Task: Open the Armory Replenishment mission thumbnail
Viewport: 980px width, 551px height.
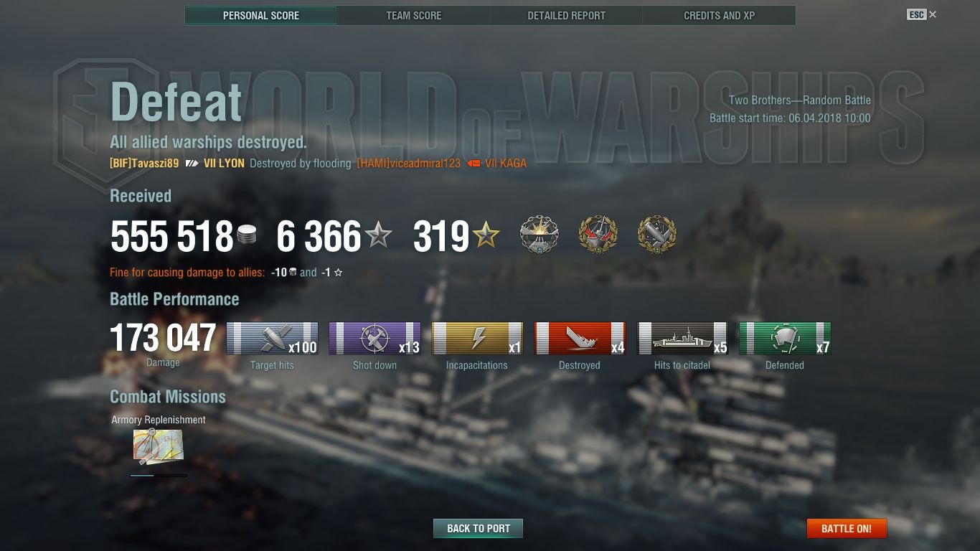Action: [x=158, y=446]
